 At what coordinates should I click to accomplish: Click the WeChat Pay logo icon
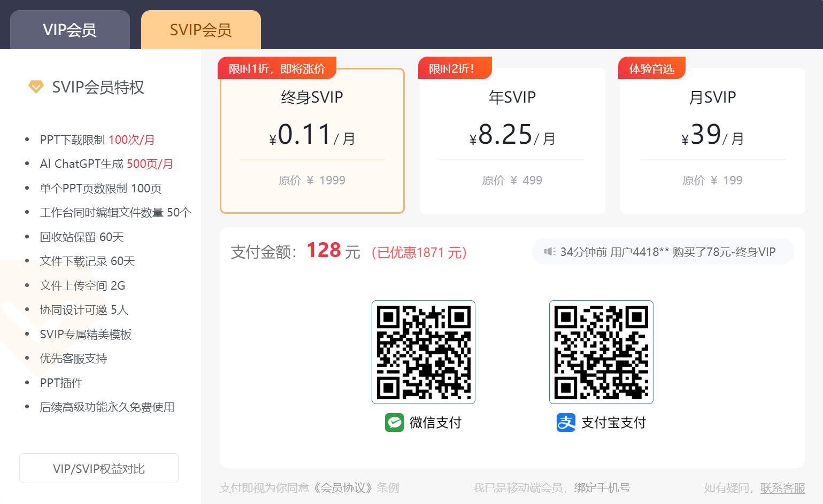(x=394, y=423)
